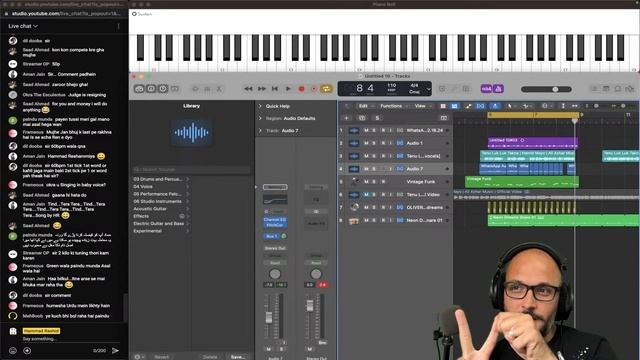Viewport: 640px width, 360px height.
Task: Solo the Audio 7 track
Action: (374, 169)
